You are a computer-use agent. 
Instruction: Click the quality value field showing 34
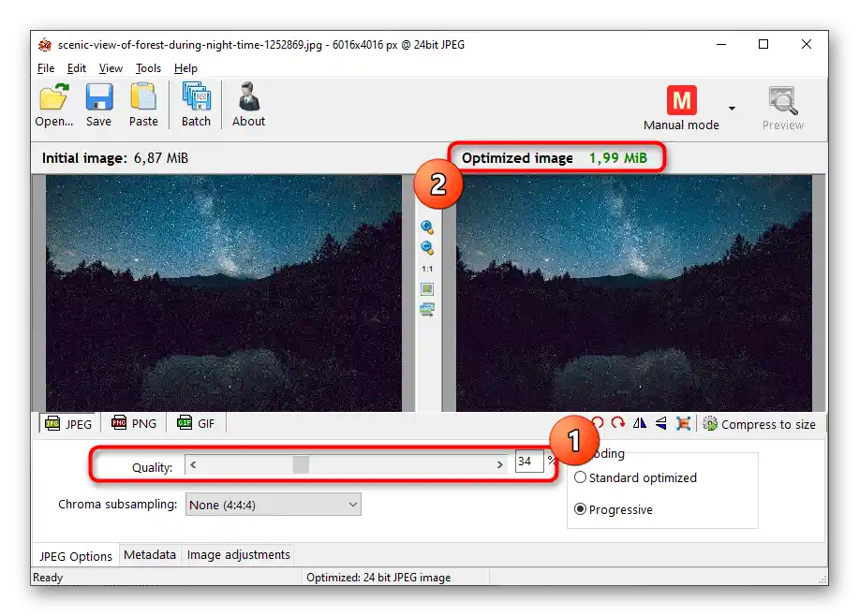click(x=528, y=461)
